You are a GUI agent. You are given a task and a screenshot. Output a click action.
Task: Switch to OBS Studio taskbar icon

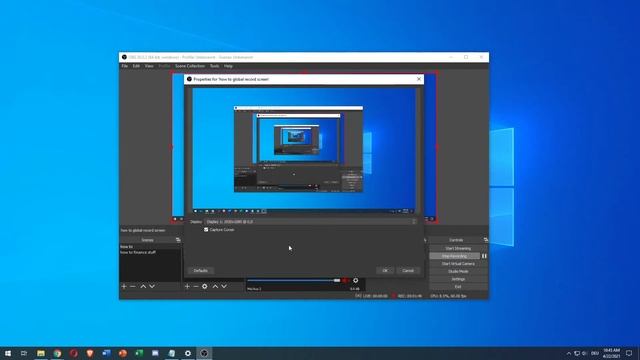204,353
